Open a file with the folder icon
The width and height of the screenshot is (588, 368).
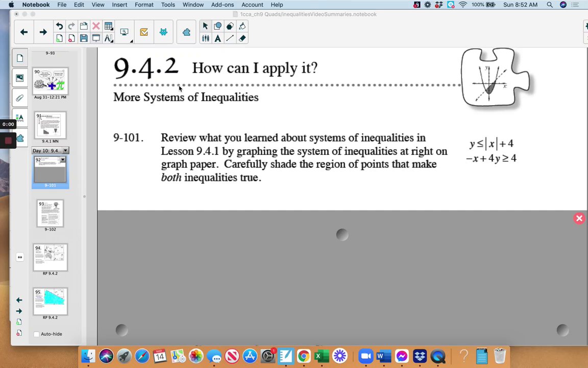click(x=84, y=26)
